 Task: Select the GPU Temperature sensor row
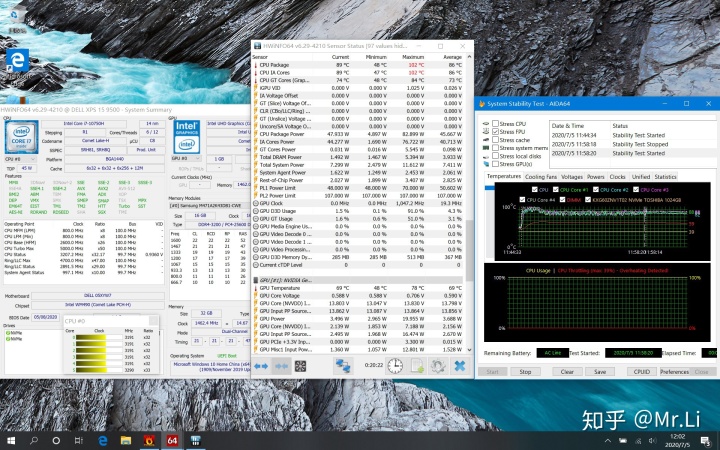[x=358, y=288]
